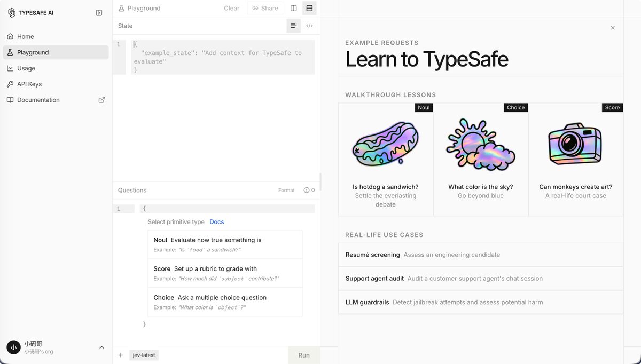
Task: Switch to stacked row layout
Action: [309, 8]
